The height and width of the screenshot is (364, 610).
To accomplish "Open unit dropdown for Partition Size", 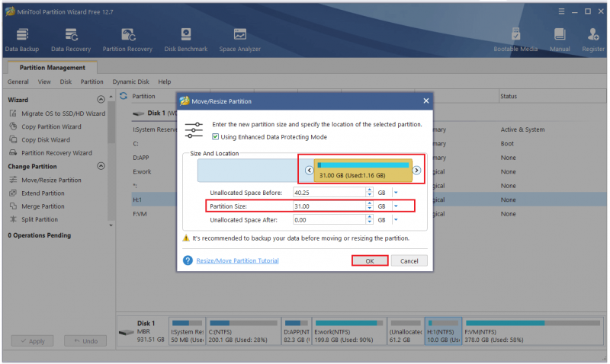I will point(396,206).
